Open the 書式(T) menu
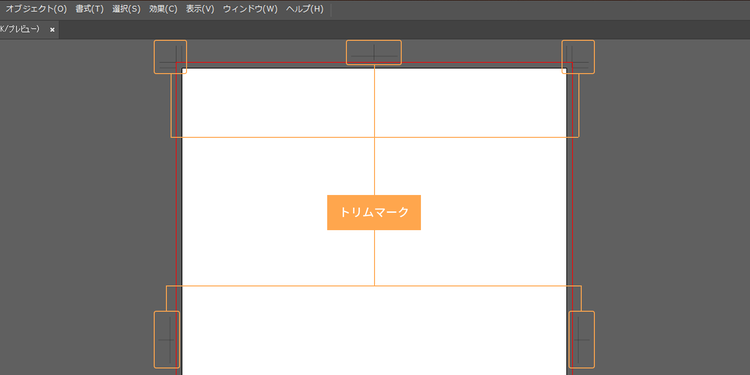Viewport: 750px width, 375px height. (89, 10)
